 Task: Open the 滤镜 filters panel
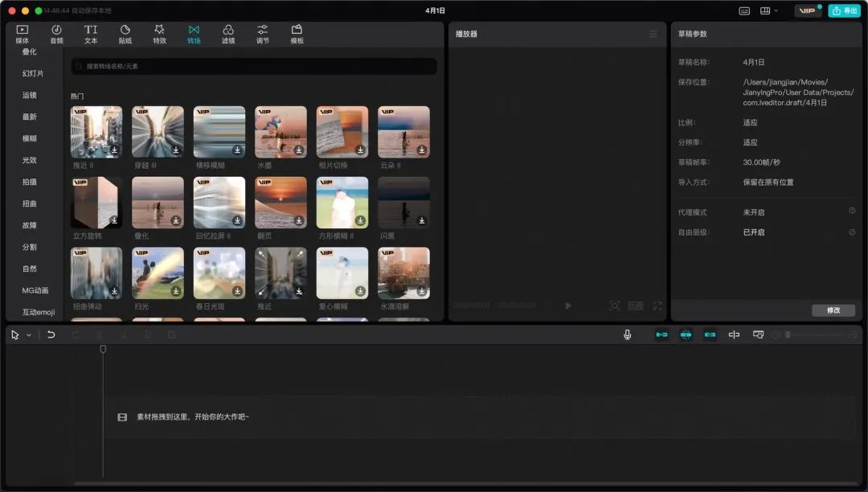[x=228, y=34]
